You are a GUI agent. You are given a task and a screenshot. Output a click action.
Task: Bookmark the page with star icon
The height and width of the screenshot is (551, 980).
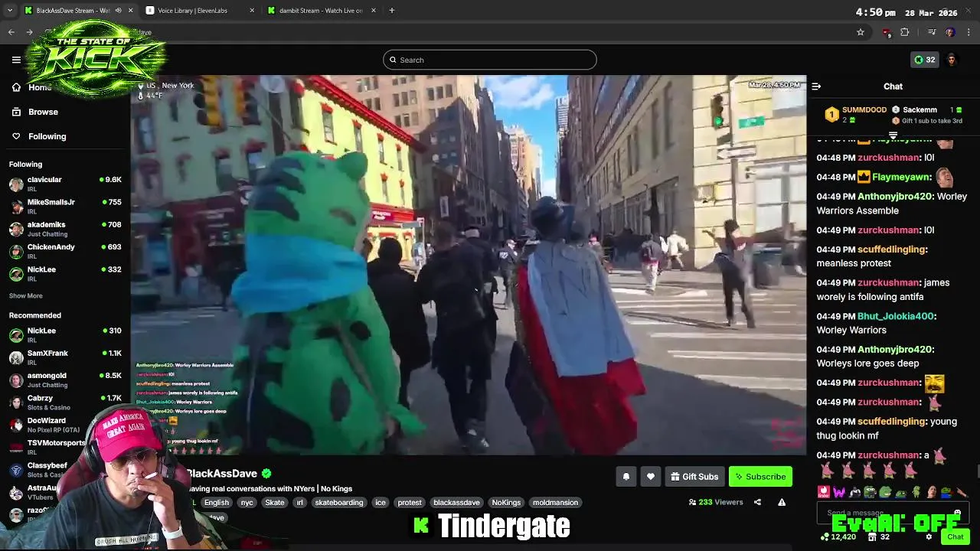tap(861, 32)
